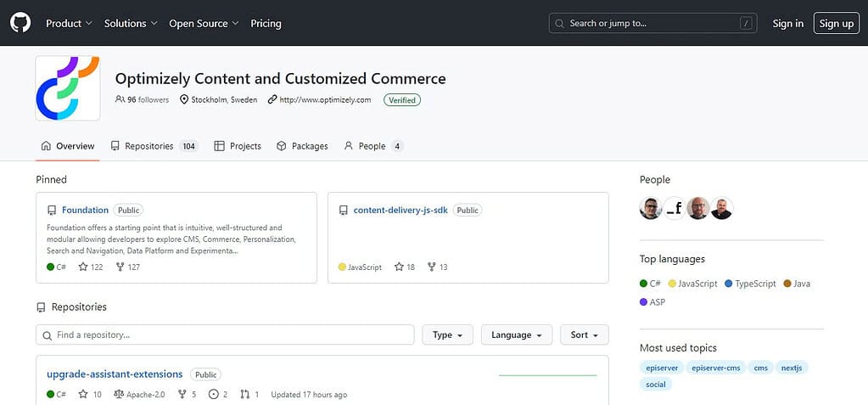Screen dimensions: 868x405
Task: Click the fork icon showing 13
Action: point(432,267)
